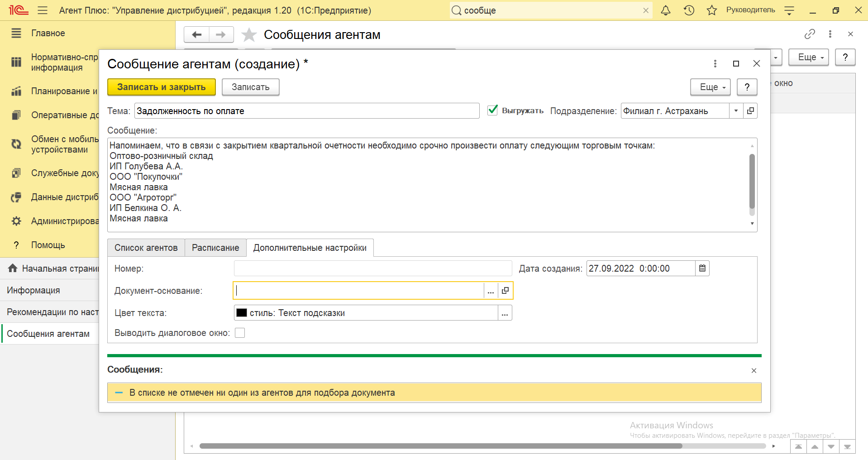Toggle the Выгружать checkbox
The height and width of the screenshot is (460, 868).
pos(492,110)
